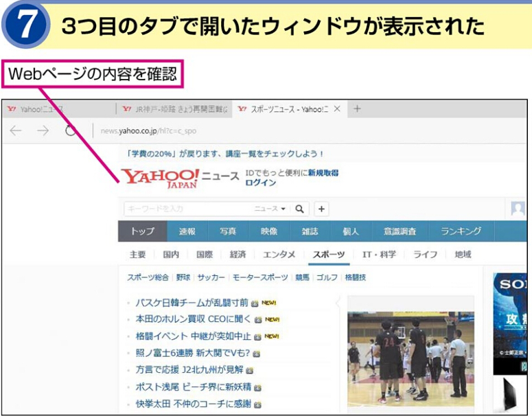Select the トップ navigation tab
Viewport: 532px width, 416px height.
pyautogui.click(x=143, y=231)
